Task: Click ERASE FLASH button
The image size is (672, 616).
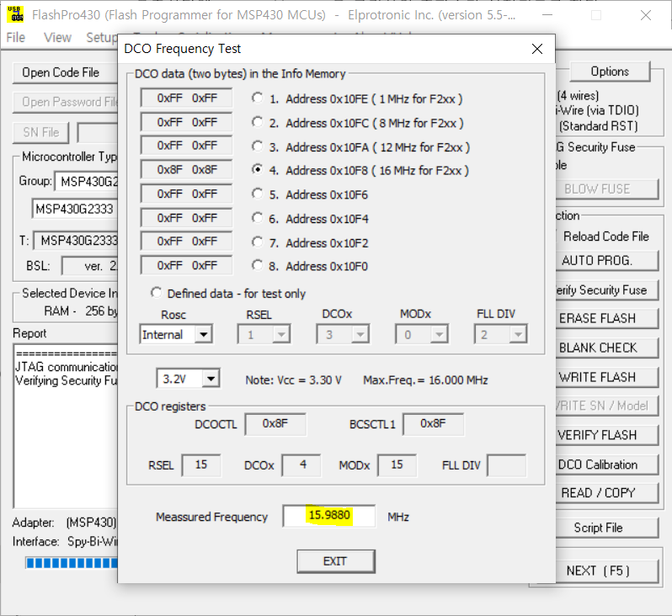Action: [606, 318]
